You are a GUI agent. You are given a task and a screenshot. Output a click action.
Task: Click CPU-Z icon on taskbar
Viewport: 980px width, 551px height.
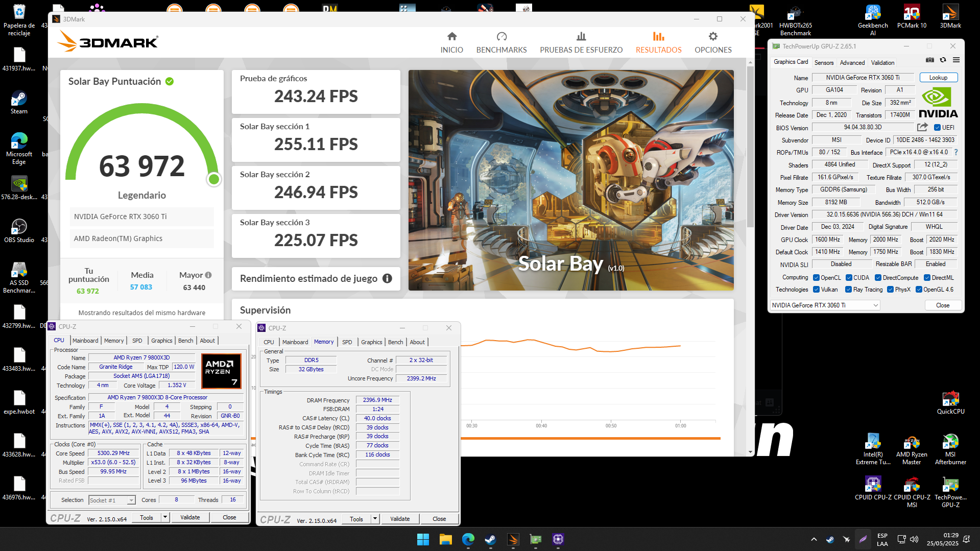(558, 539)
